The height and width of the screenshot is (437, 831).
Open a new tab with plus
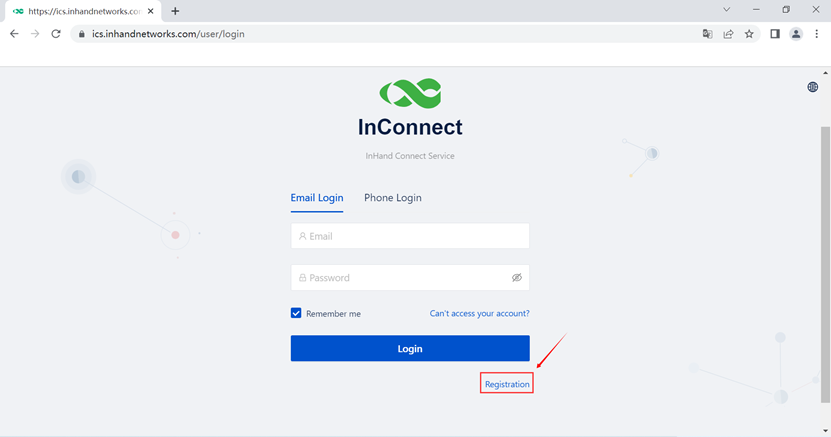tap(175, 11)
